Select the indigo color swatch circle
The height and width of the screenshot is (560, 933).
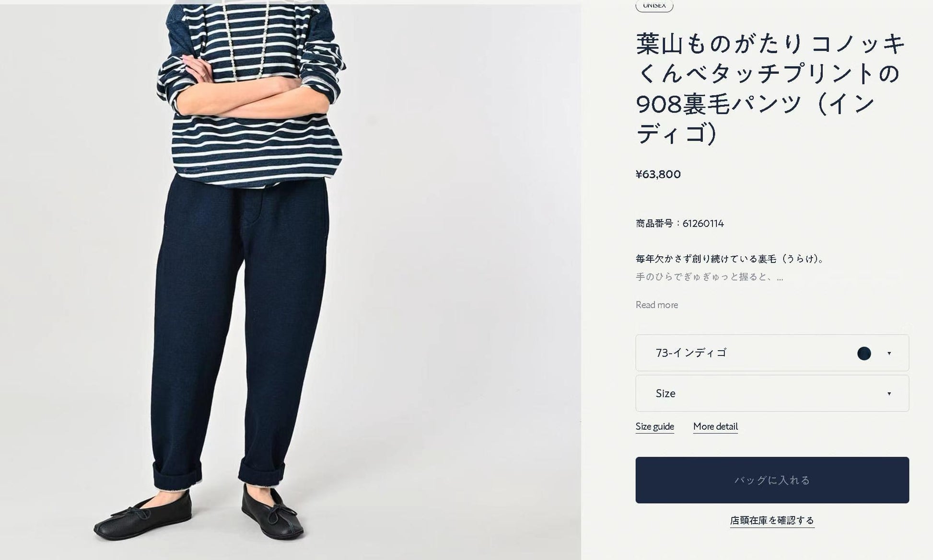click(863, 354)
